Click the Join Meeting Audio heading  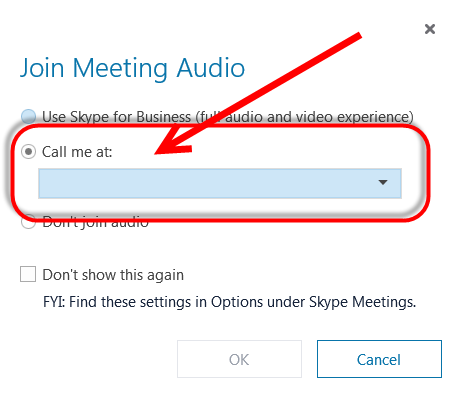[133, 68]
